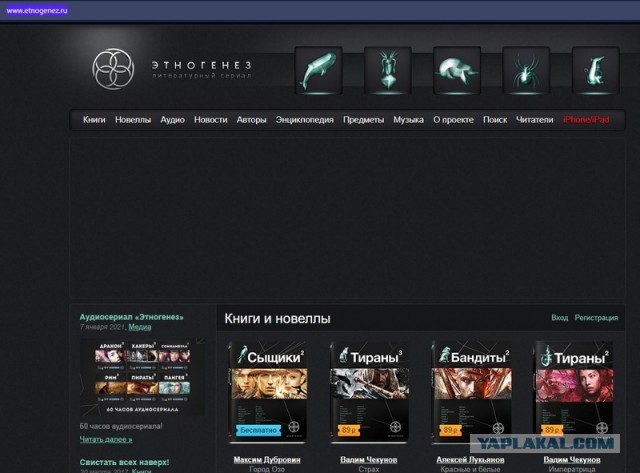Image resolution: width=640 pixels, height=473 pixels.
Task: Click the www.etnogenez.ru address text
Action: tap(37, 11)
